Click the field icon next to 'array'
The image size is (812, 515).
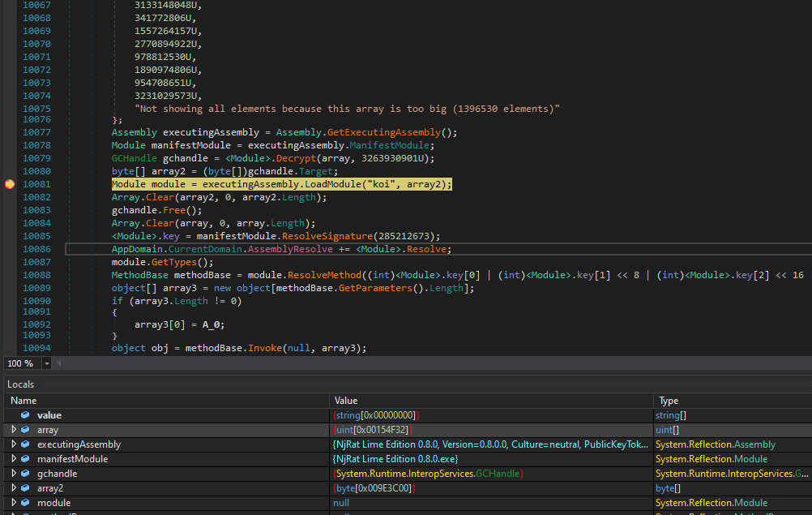(25, 430)
